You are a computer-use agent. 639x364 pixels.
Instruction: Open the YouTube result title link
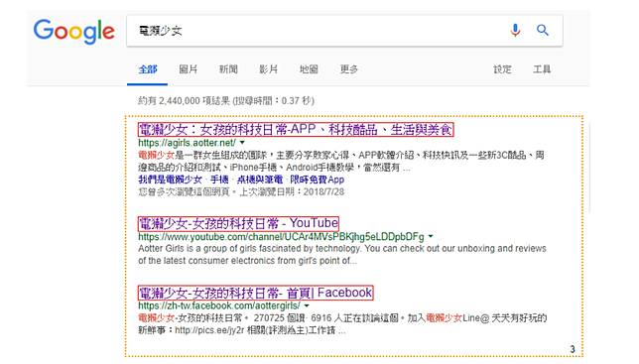click(238, 223)
